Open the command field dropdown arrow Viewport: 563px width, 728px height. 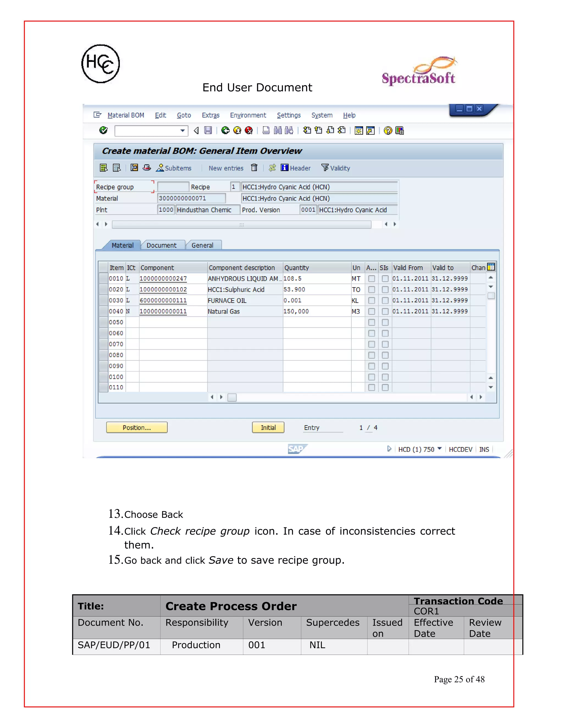(x=183, y=131)
